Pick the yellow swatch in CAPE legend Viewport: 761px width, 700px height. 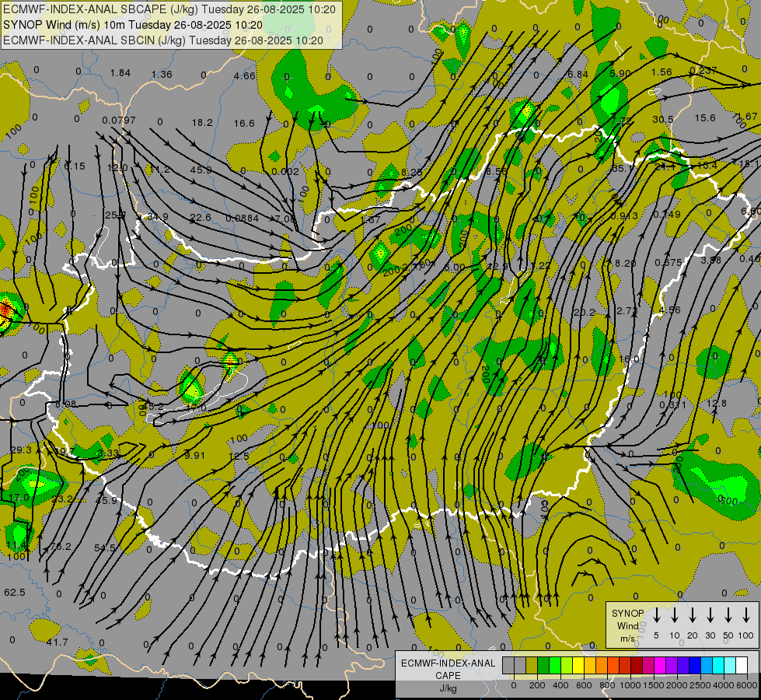(578, 666)
